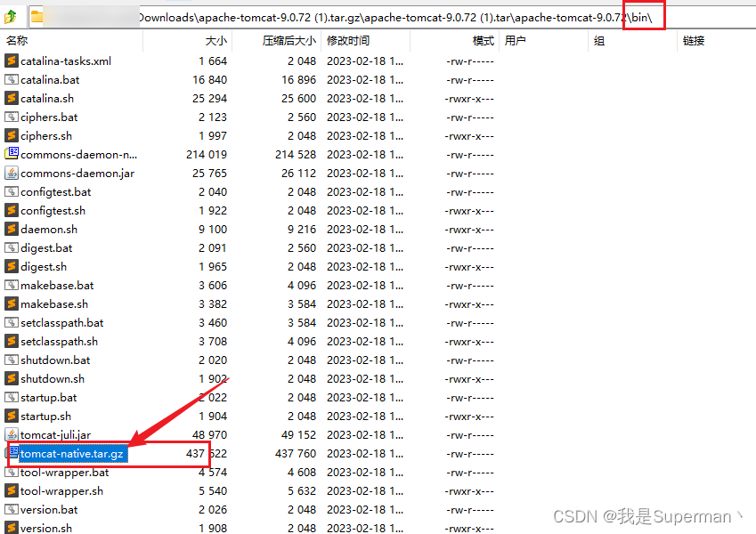Click the commons-daemon.jar Java archive icon
This screenshot has height=534, width=756.
10,173
